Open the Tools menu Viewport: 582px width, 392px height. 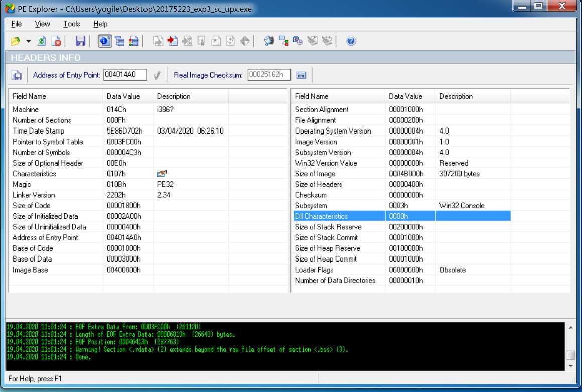click(71, 24)
